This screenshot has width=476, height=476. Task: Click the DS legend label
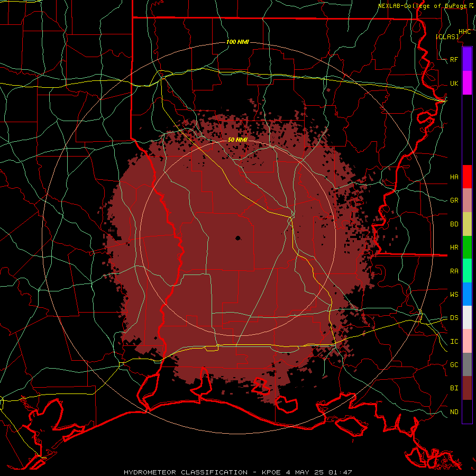(x=454, y=318)
